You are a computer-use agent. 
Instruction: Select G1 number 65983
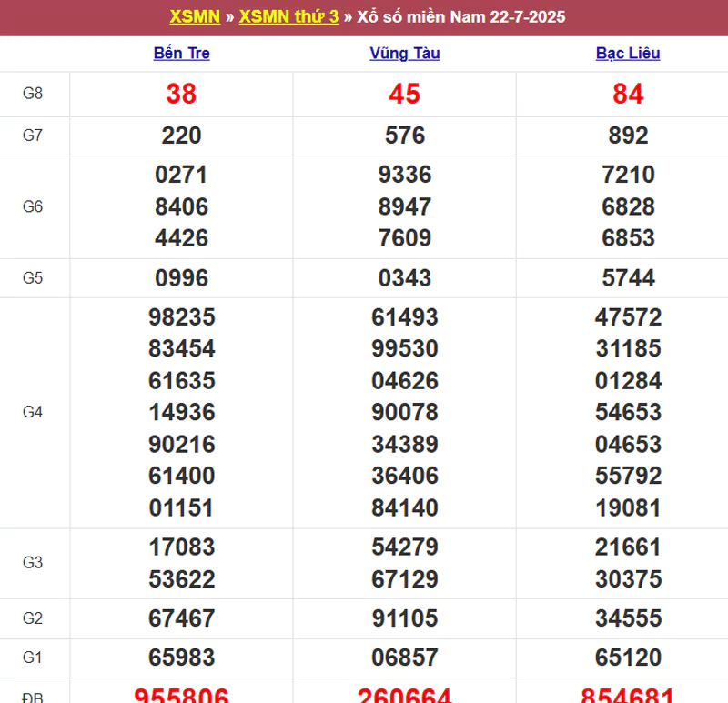coord(181,658)
